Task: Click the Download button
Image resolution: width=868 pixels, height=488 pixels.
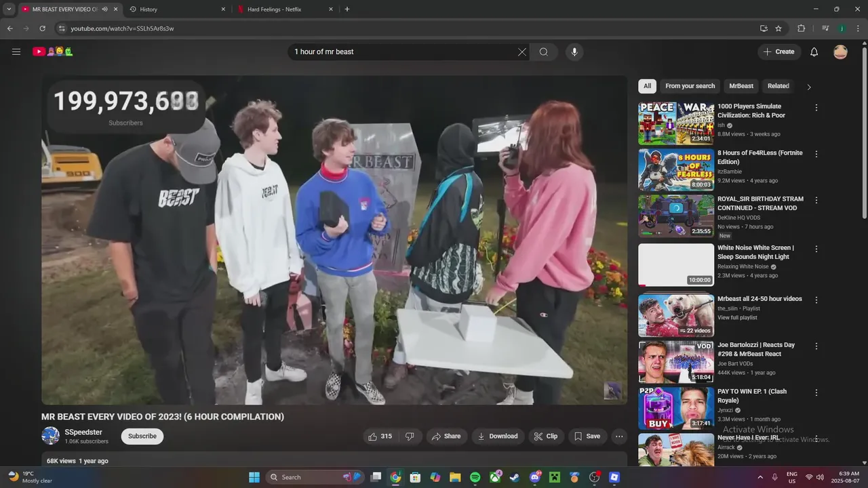Action: (x=498, y=436)
